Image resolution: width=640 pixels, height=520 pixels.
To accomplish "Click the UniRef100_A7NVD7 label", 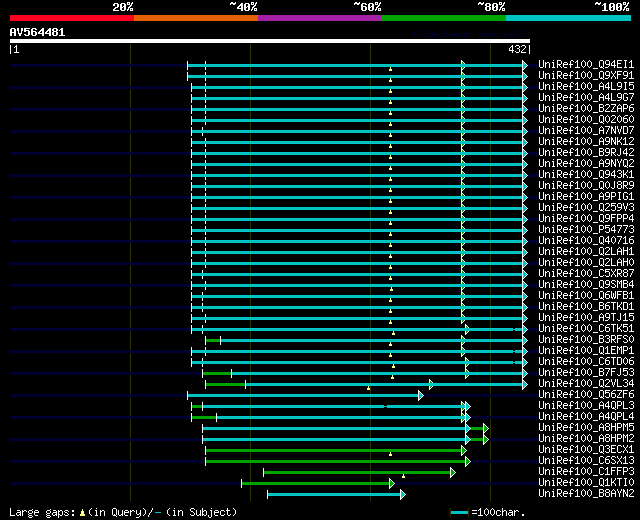I will point(586,131).
